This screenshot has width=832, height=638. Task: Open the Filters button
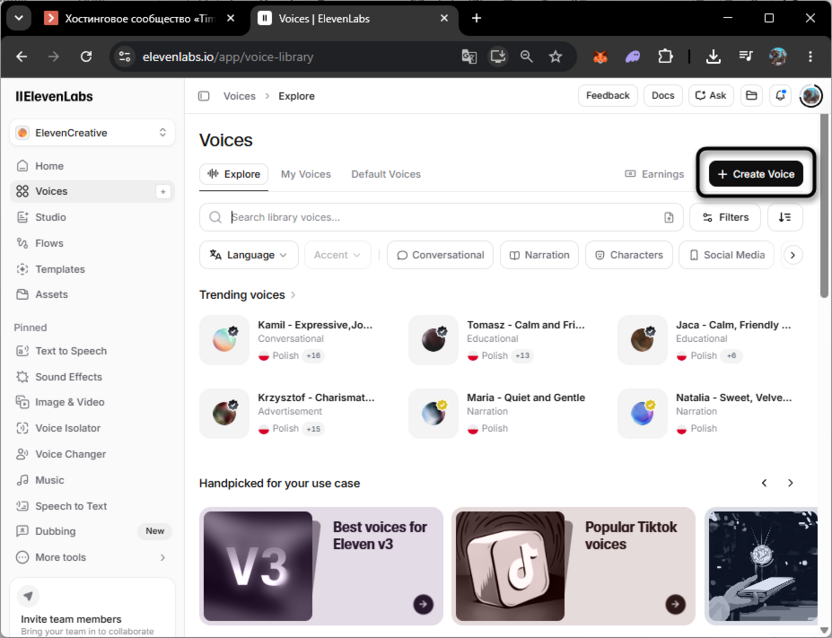(x=725, y=217)
